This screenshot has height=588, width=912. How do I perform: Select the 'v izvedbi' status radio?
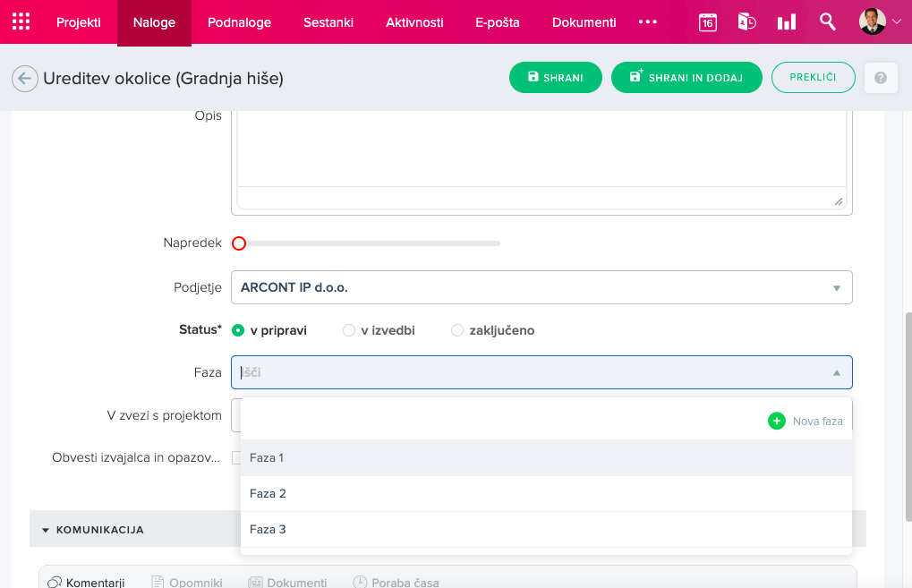(x=349, y=330)
